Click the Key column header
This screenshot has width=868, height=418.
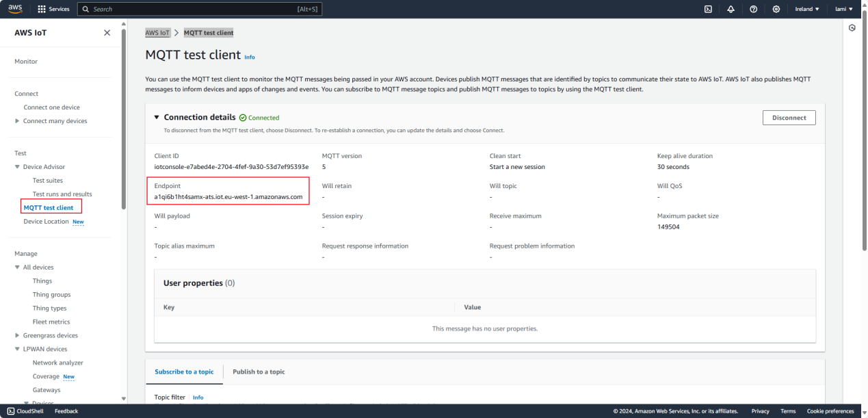(x=169, y=308)
